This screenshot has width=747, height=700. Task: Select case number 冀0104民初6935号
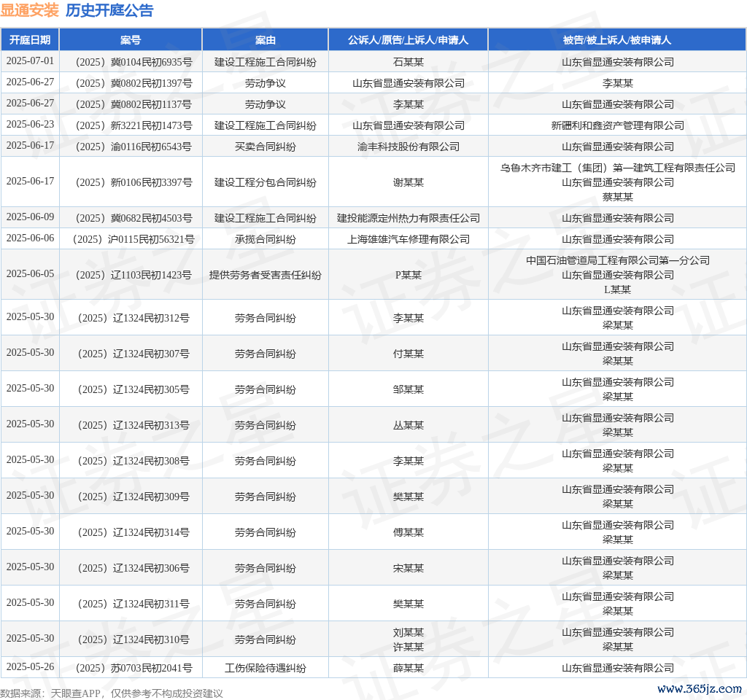coord(134,62)
